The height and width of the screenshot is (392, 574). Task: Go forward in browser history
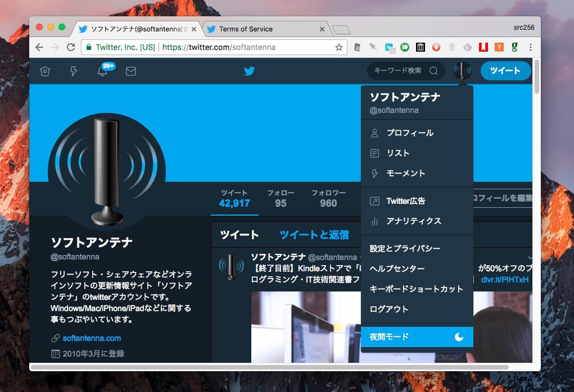tap(55, 47)
